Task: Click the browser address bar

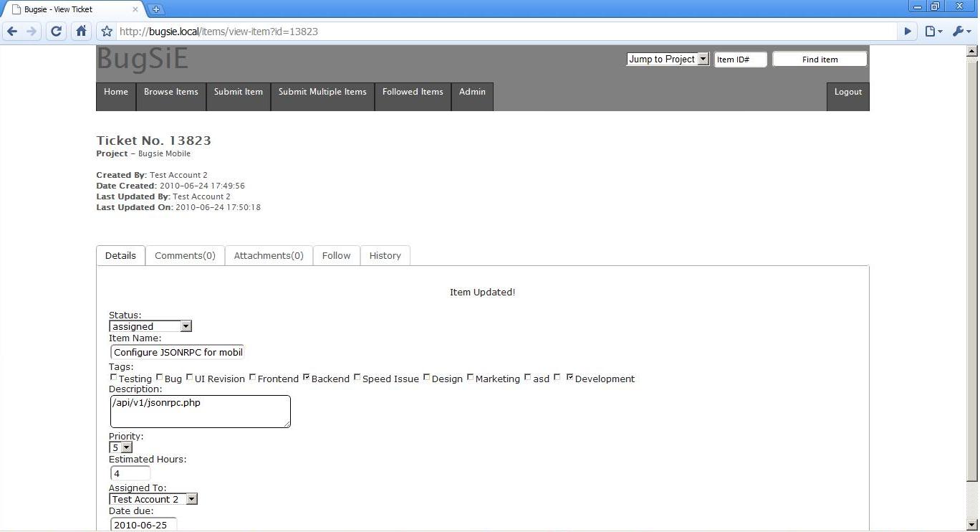Action: 505,32
